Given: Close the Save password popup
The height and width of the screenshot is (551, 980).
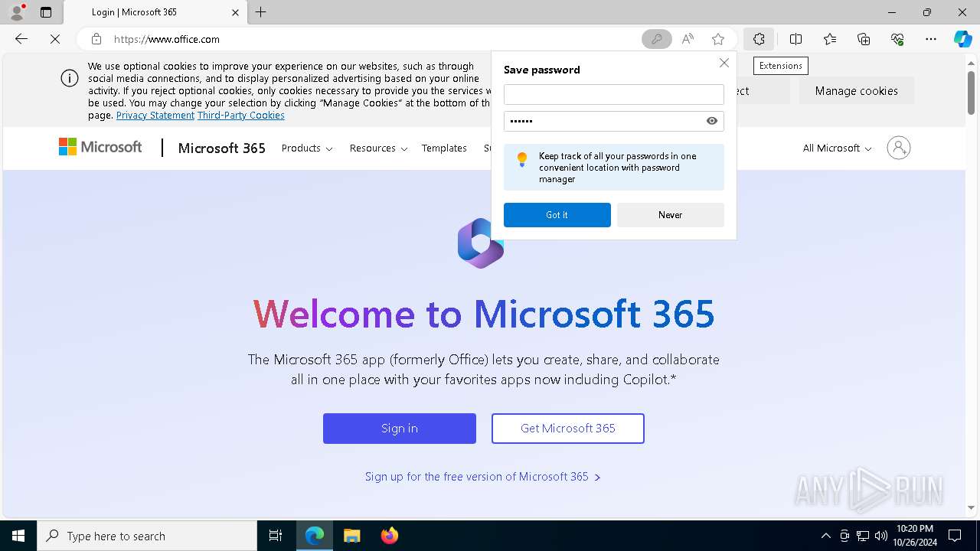Looking at the screenshot, I should pos(724,63).
